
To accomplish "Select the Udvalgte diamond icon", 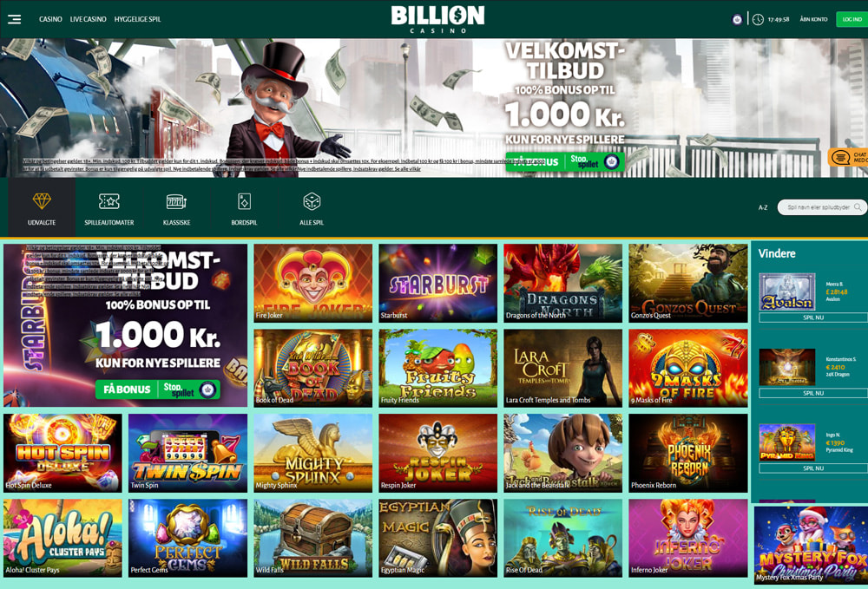I will pos(42,200).
